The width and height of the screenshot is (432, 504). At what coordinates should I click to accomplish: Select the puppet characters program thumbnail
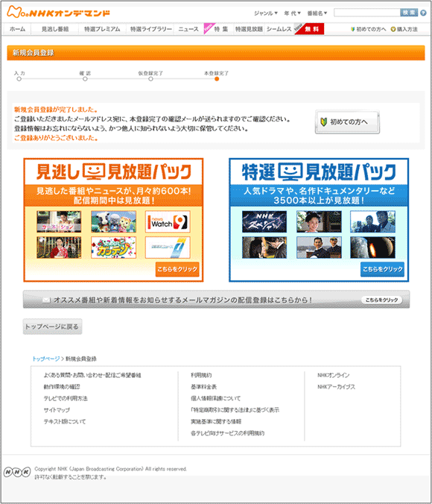(x=113, y=221)
